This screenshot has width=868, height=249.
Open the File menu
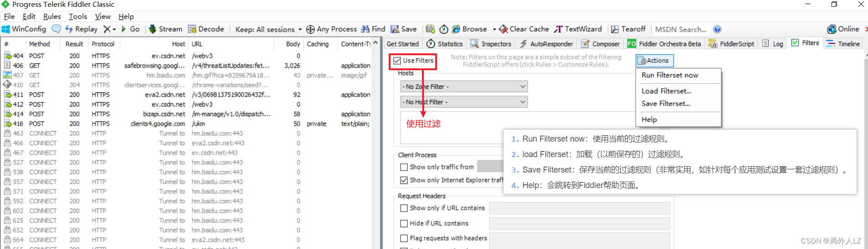pyautogui.click(x=9, y=16)
